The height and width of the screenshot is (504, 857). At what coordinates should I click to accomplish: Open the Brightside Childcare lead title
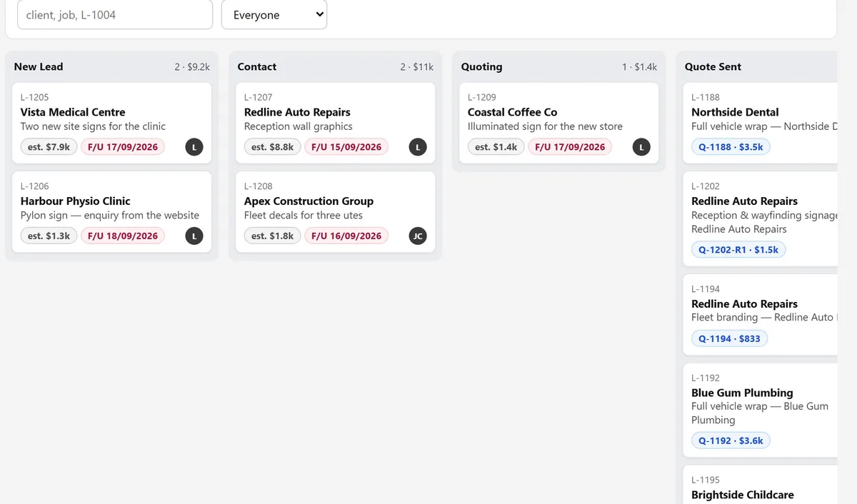click(743, 495)
